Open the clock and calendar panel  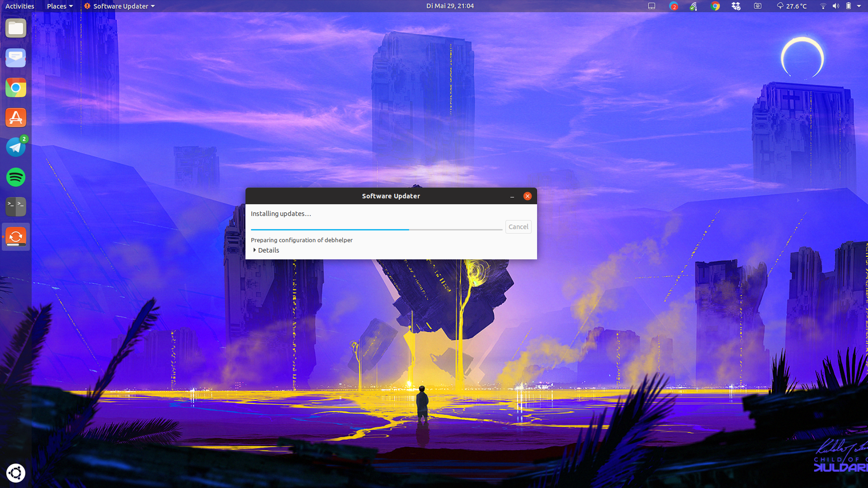point(450,6)
